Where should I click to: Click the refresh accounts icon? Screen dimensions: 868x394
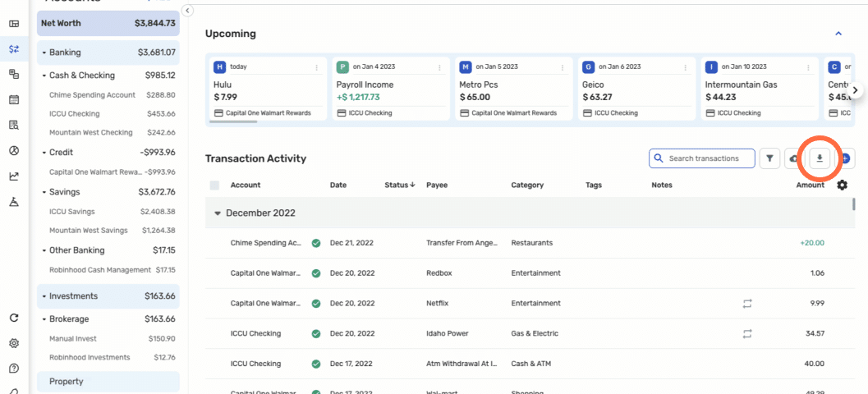coord(15,318)
